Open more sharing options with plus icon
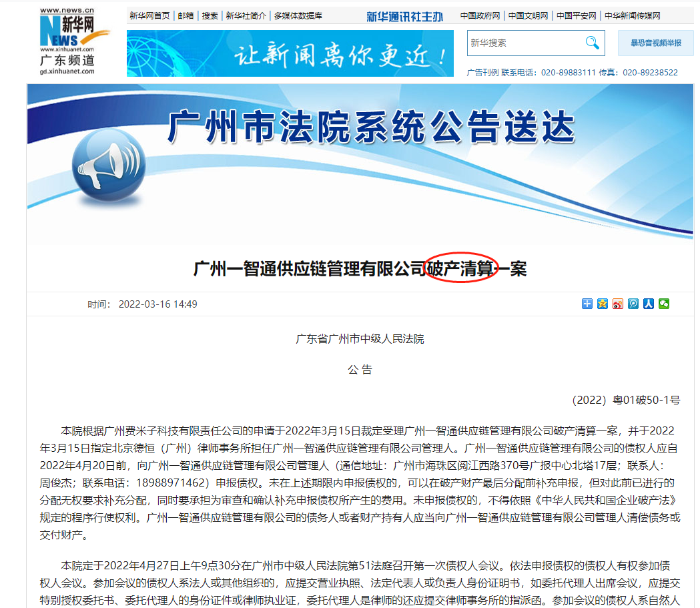Screen dimensions: 700x608 click(x=587, y=304)
